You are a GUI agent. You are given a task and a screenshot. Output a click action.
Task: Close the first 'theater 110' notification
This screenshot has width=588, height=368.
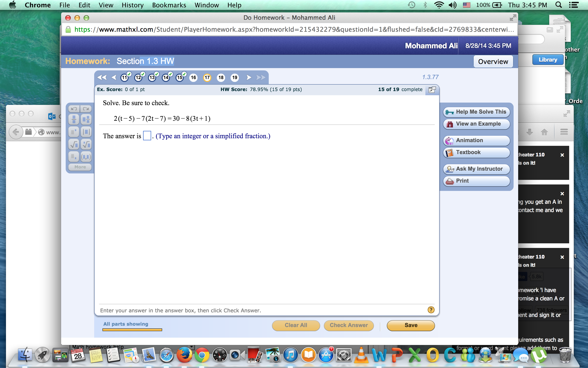click(562, 155)
